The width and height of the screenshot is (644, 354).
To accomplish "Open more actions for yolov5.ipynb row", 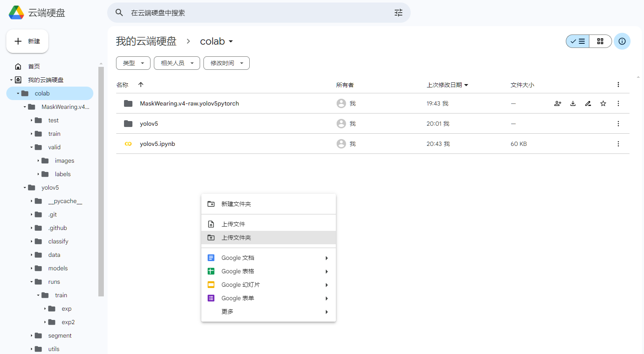I will 618,144.
